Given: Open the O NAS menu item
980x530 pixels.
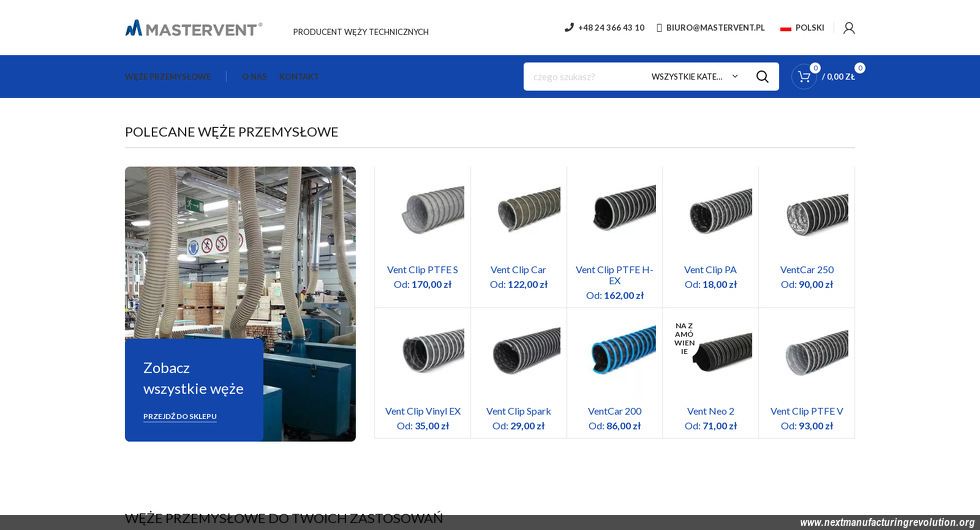Looking at the screenshot, I should 254,76.
